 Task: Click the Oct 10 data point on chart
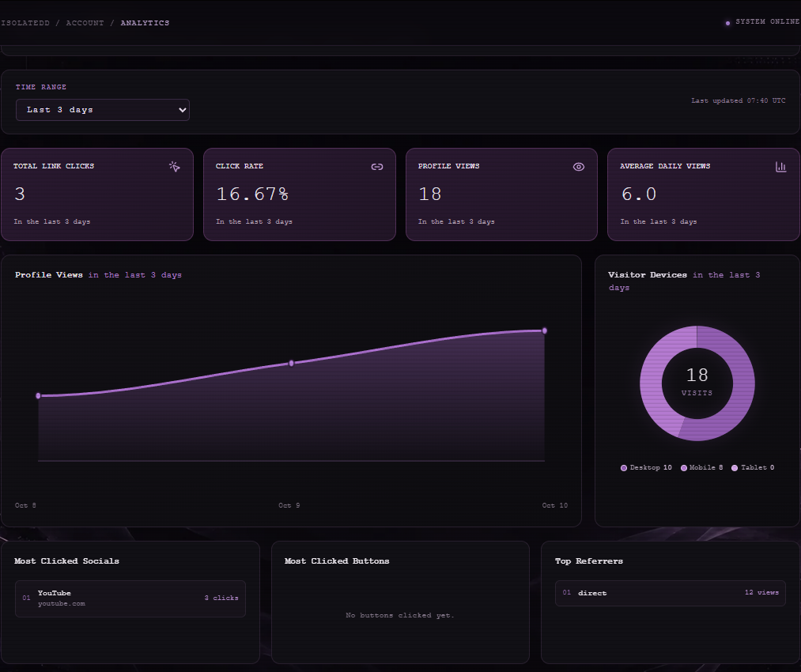point(545,331)
